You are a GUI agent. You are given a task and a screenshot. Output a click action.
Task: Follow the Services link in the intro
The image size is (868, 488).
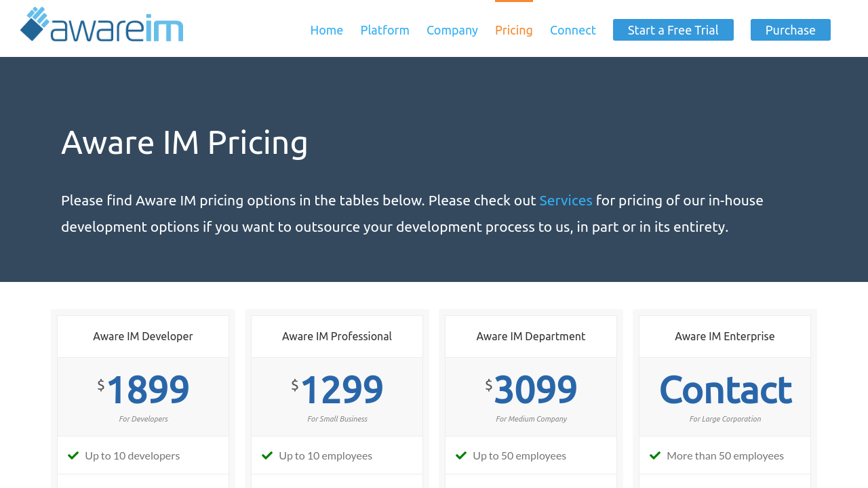tap(566, 201)
